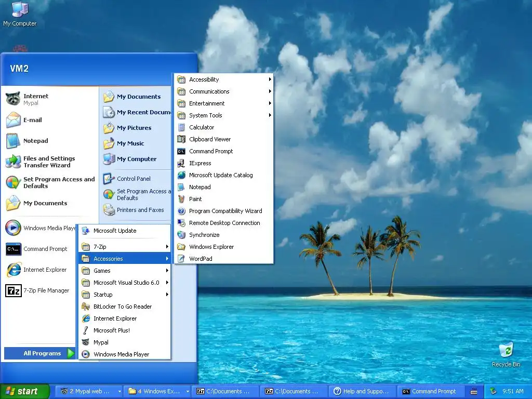The width and height of the screenshot is (532, 399).
Task: Click the Mypal Internet raccoon icon
Action: pyautogui.click(x=13, y=99)
